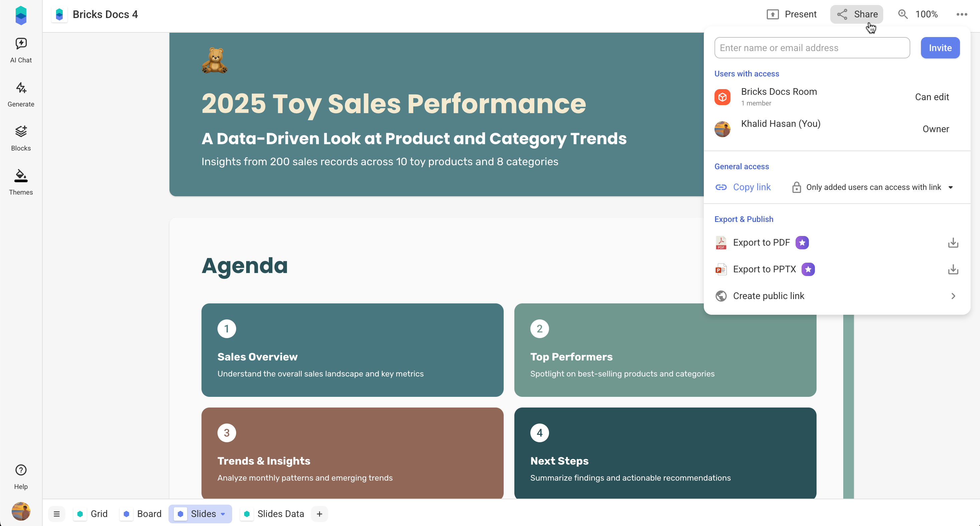Switch to the Grid tab
Image resolution: width=980 pixels, height=526 pixels.
92,514
